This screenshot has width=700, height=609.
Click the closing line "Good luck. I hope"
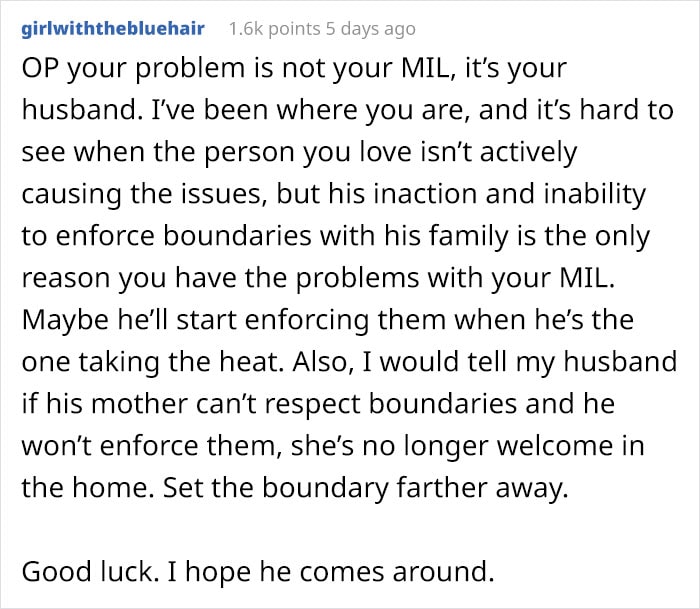click(x=258, y=572)
